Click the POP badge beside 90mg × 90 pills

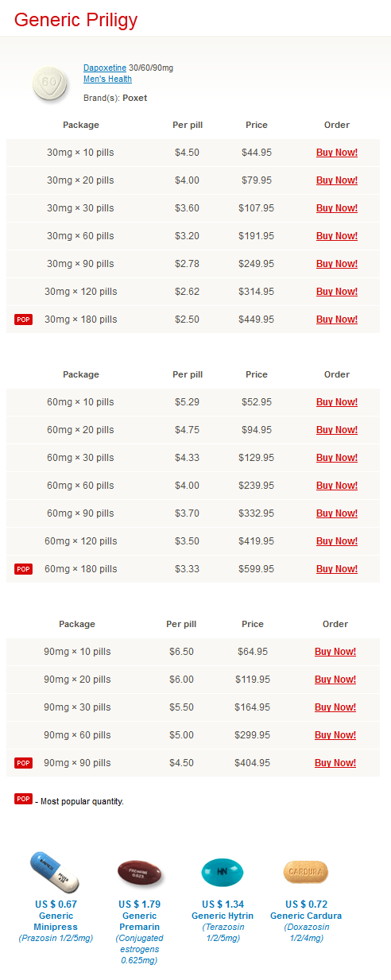[x=23, y=763]
